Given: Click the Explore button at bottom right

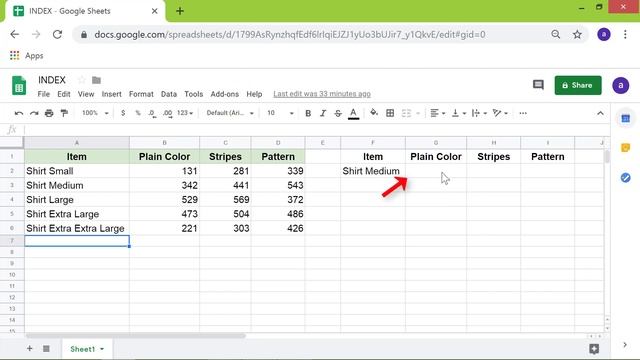Looking at the screenshot, I should [x=594, y=349].
